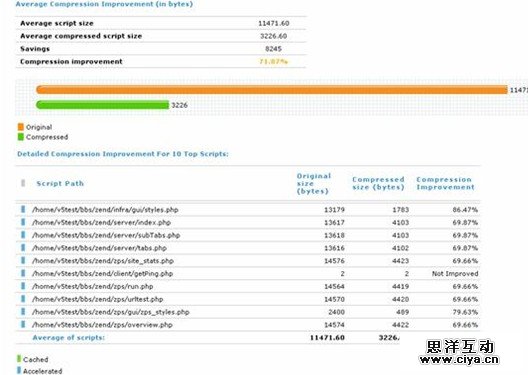This screenshot has width=528, height=375.
Task: Click the status icon beside subTabs.php row
Action: [x=23, y=235]
